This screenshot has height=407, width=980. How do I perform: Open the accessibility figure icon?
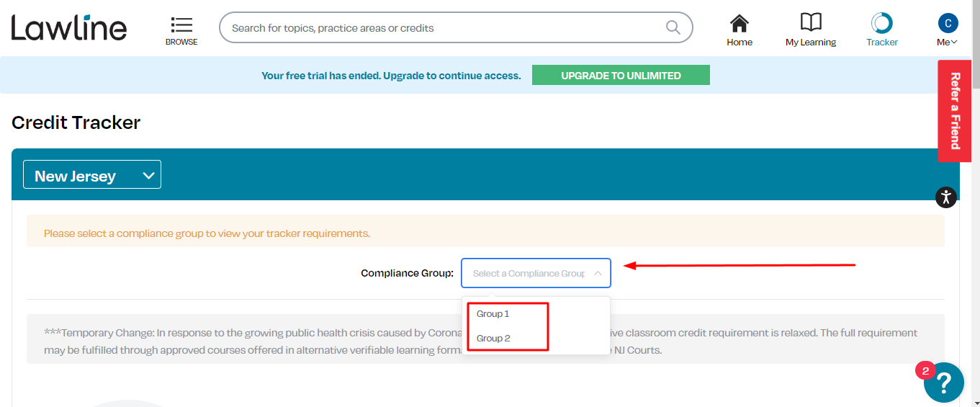946,197
